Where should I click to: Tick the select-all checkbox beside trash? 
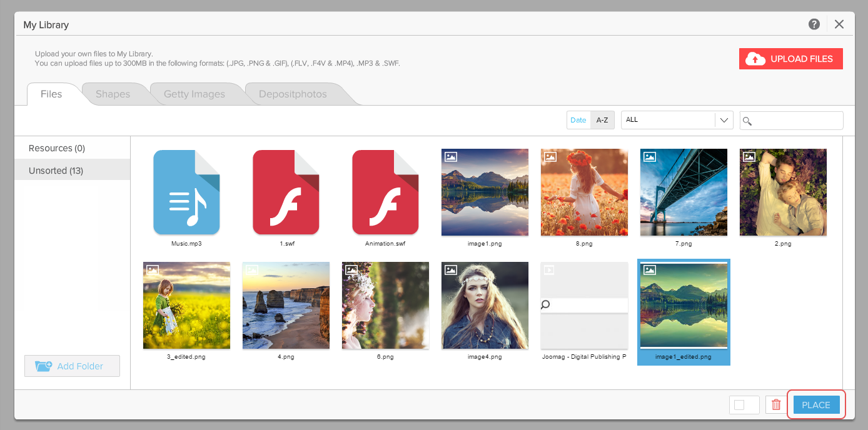739,405
